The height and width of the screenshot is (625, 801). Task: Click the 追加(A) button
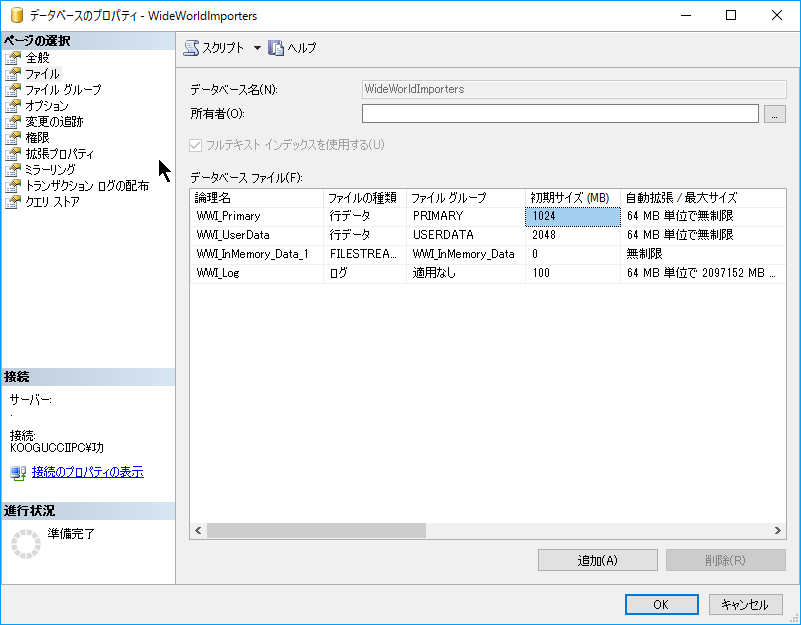pyautogui.click(x=597, y=561)
